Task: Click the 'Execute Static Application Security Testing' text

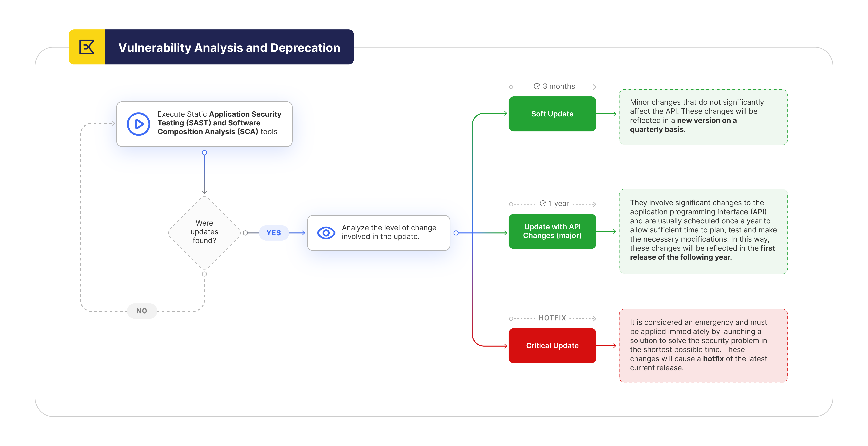Action: pos(219,123)
